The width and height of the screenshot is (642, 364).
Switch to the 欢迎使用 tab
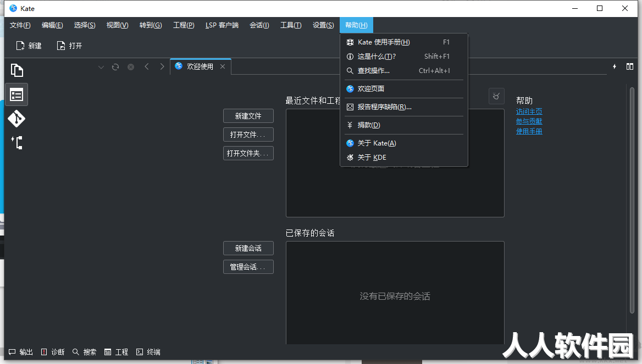(x=200, y=66)
